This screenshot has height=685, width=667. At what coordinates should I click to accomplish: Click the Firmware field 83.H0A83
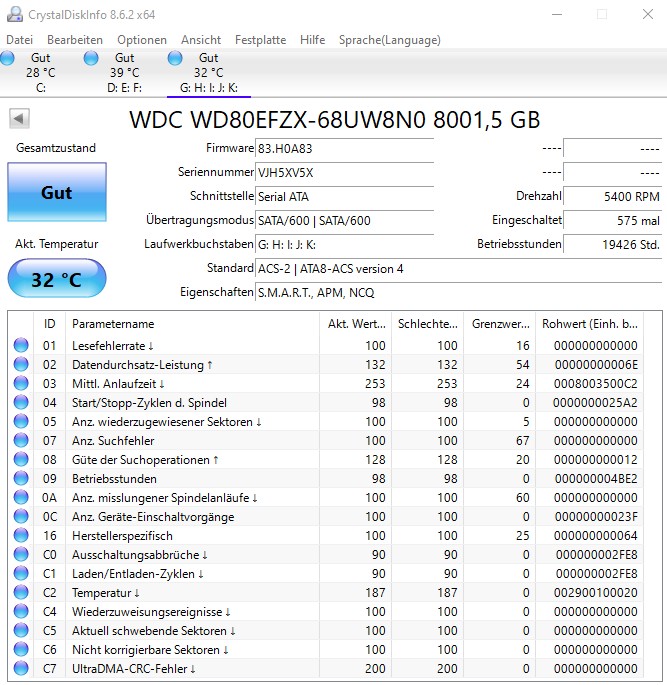tap(344, 149)
